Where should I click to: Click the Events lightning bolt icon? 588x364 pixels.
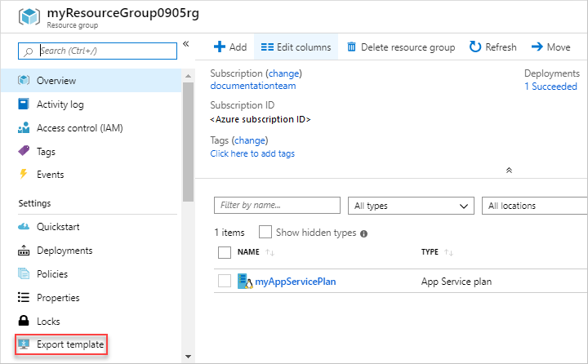(x=24, y=175)
